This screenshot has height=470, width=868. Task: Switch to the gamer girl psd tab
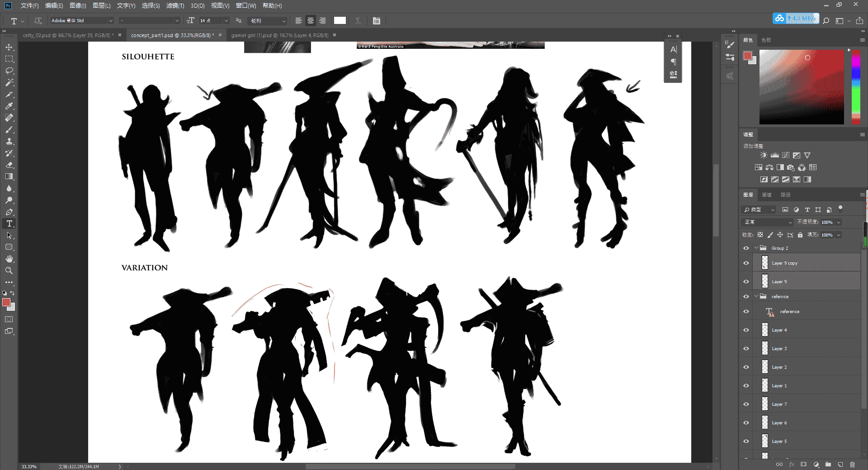pos(280,35)
